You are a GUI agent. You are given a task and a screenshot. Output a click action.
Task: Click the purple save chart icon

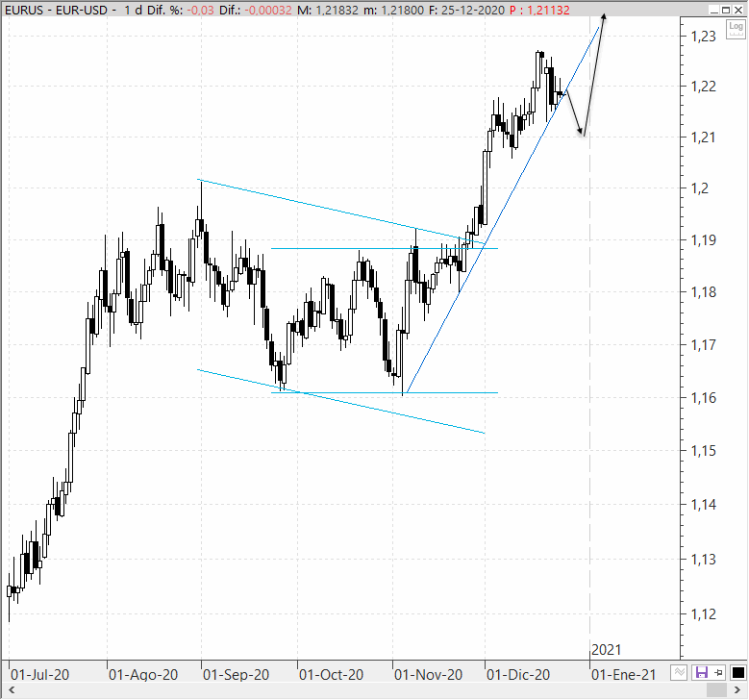click(702, 673)
